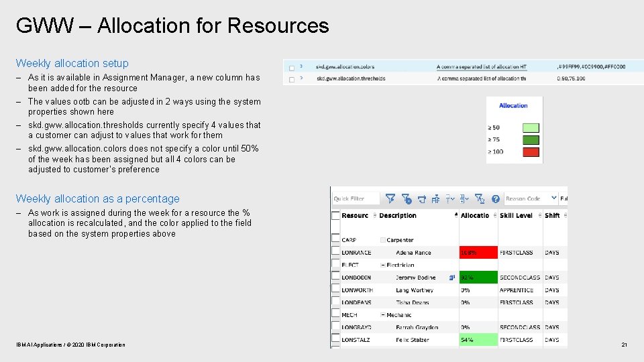Open the expand levels dropdown icon
644x362 pixels.
coord(450,198)
